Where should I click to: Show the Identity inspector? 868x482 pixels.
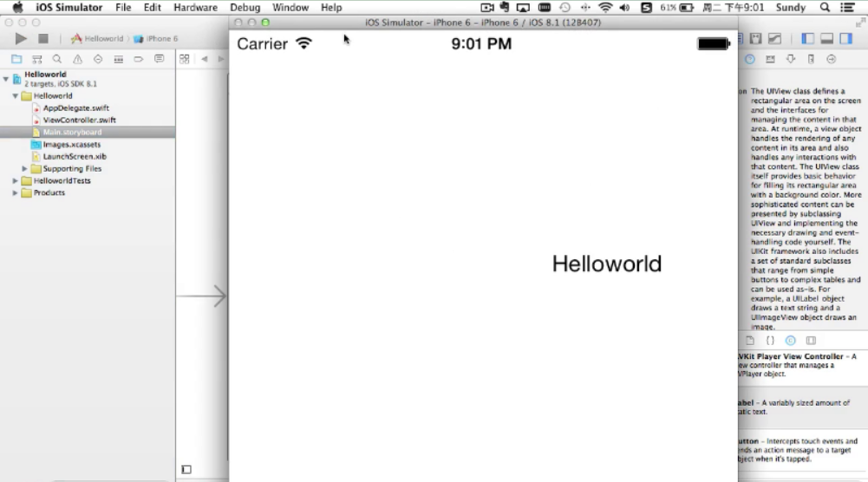point(770,59)
